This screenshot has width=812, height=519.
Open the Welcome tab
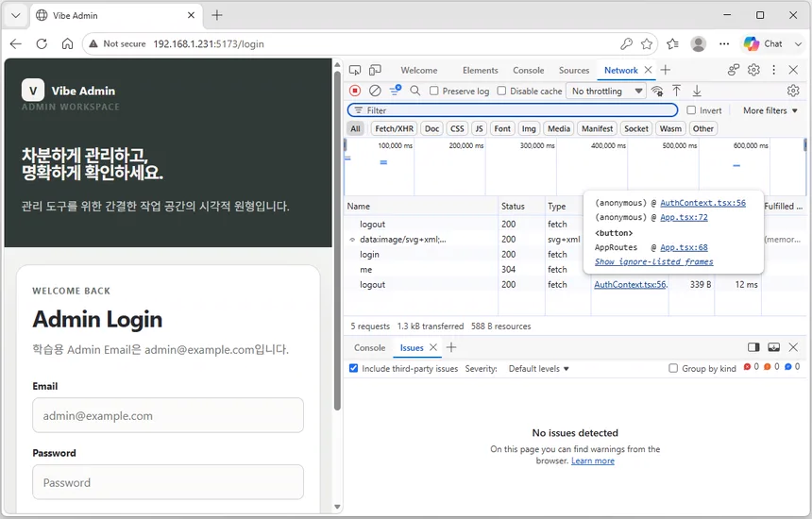(419, 71)
